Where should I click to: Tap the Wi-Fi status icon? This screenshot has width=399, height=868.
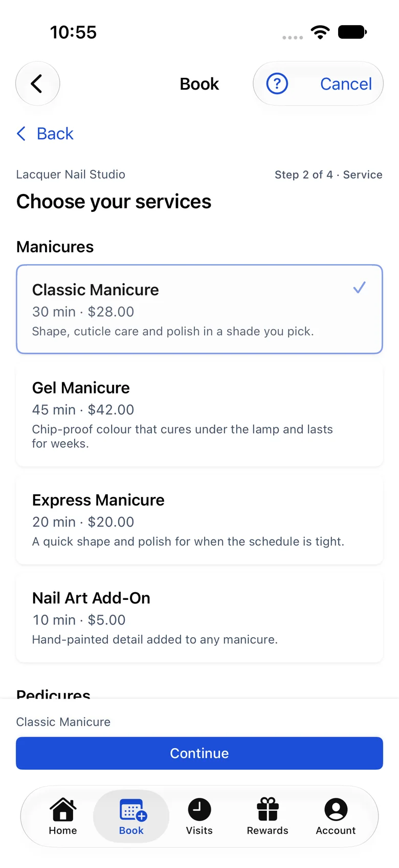pyautogui.click(x=320, y=32)
